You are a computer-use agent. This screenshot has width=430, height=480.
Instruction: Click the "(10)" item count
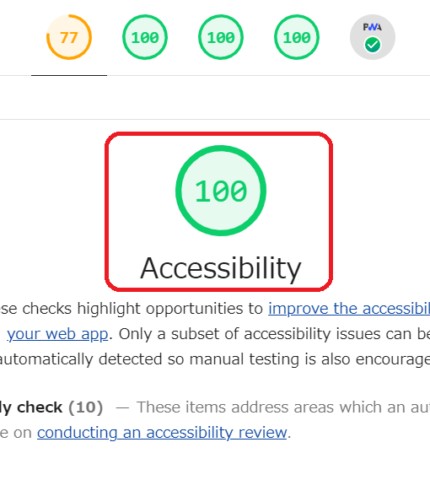(86, 407)
